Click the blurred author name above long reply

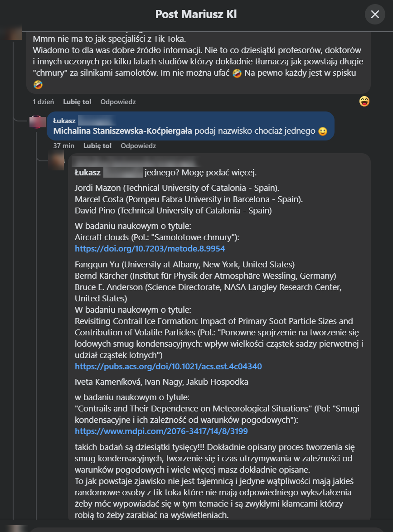tap(136, 162)
